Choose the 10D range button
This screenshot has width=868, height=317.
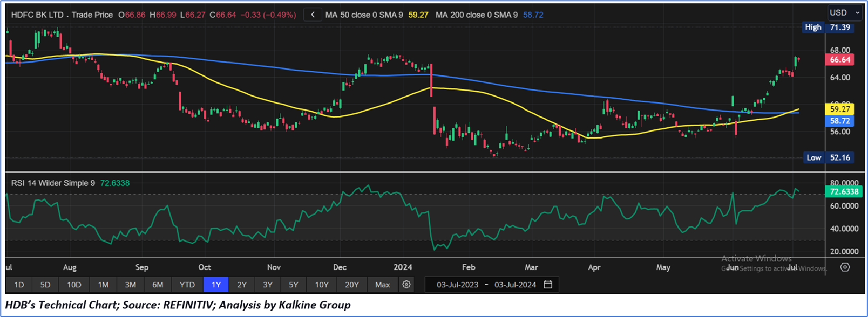click(74, 285)
